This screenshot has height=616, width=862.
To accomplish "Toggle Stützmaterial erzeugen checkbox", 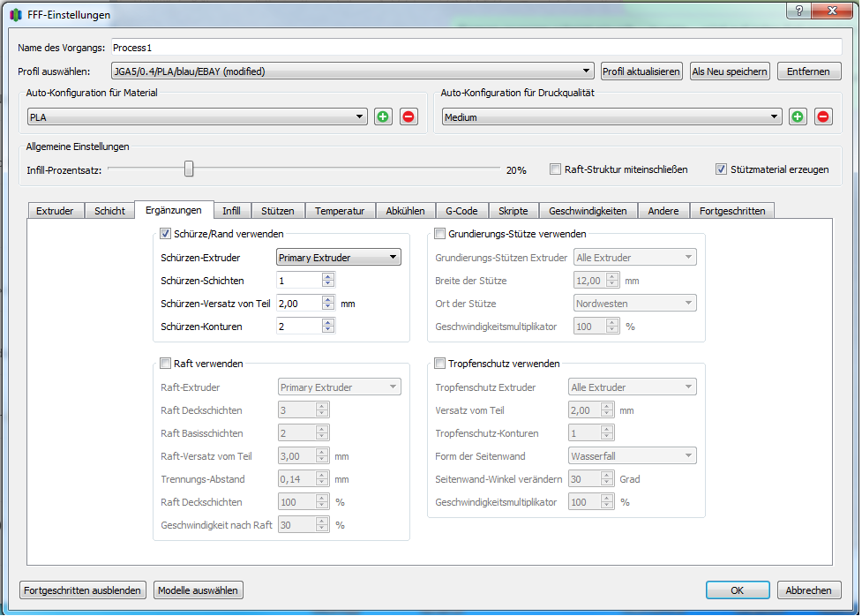I will coord(722,169).
